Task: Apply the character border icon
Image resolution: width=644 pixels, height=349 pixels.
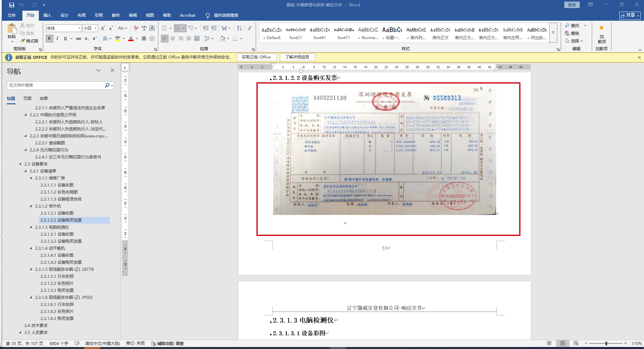Action: (152, 28)
